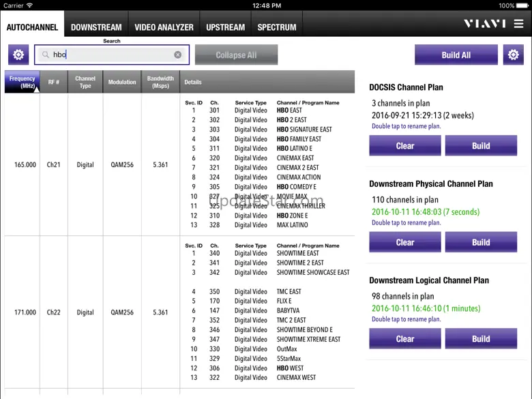Clear the search text with the X icon

point(178,55)
